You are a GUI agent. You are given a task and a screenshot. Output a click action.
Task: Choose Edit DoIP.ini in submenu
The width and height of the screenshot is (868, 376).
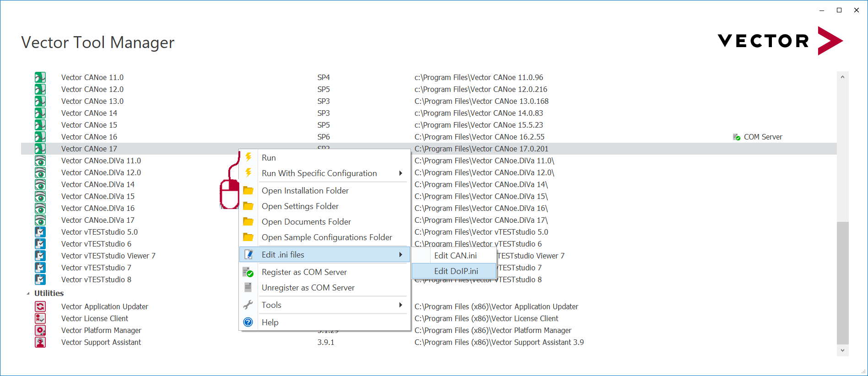456,271
